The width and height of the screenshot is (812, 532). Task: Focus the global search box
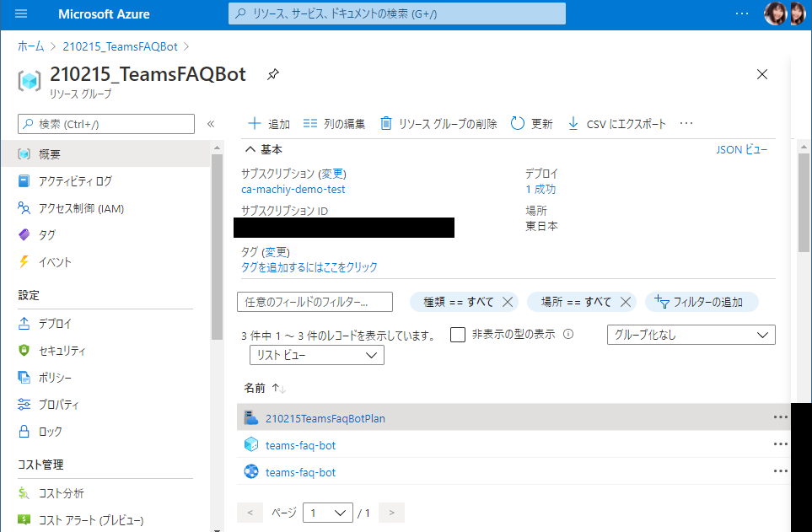point(397,13)
